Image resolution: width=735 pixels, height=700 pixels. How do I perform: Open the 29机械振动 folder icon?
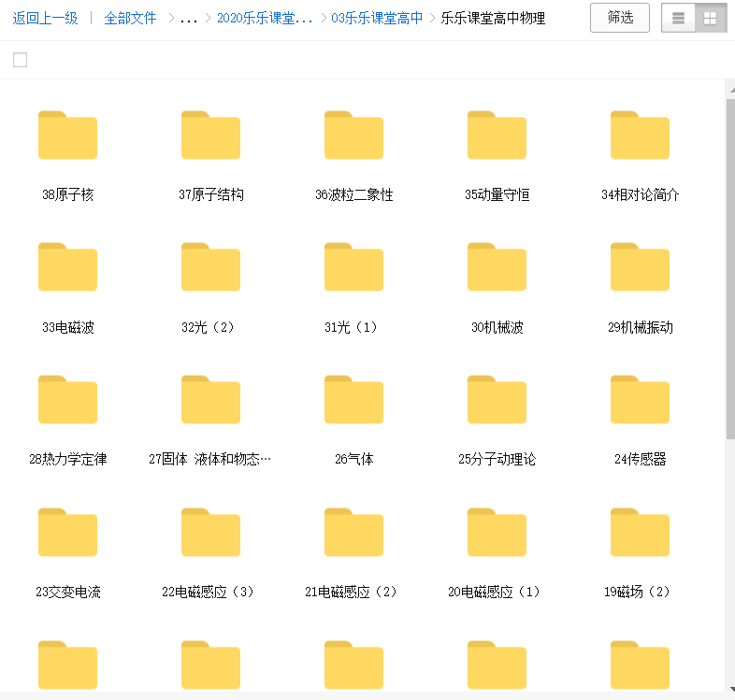[x=640, y=267]
